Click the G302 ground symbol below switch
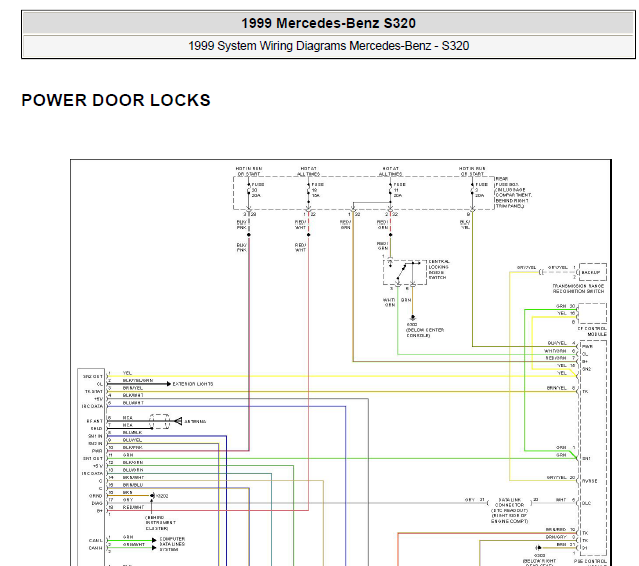Image resolution: width=639 pixels, height=566 pixels. [412, 318]
